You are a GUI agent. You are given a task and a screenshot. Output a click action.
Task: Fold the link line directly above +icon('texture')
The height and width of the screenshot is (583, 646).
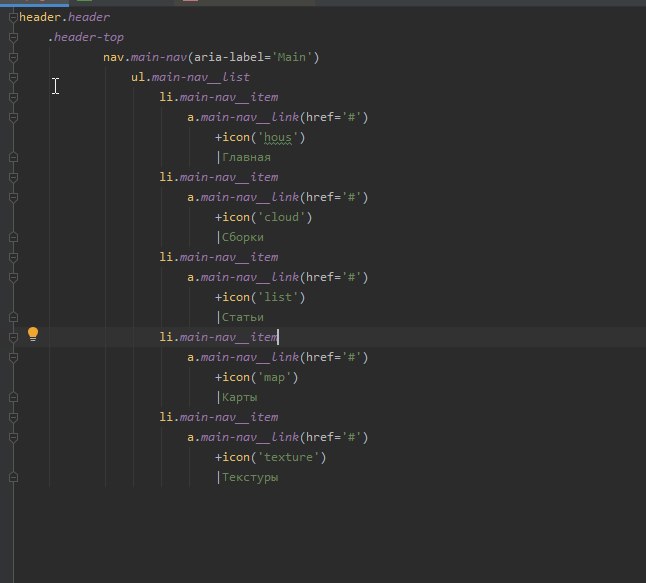point(13,438)
